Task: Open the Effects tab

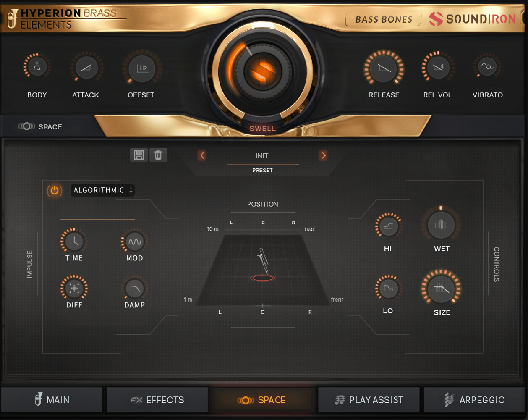Action: (x=157, y=399)
